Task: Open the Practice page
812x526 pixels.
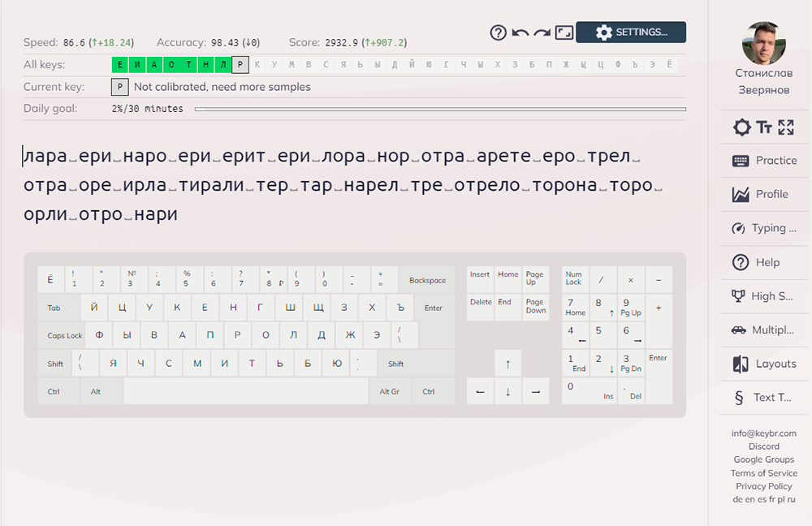Action: [x=764, y=161]
